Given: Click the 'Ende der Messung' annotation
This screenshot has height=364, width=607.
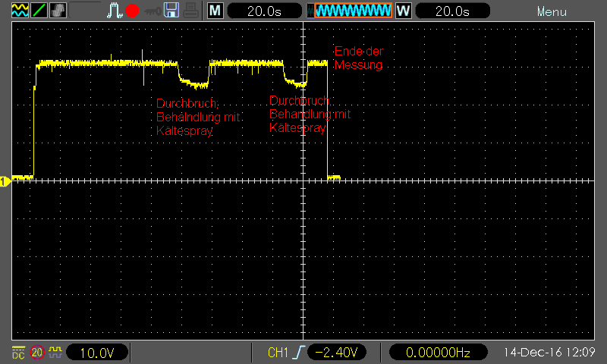Looking at the screenshot, I should pos(359,58).
